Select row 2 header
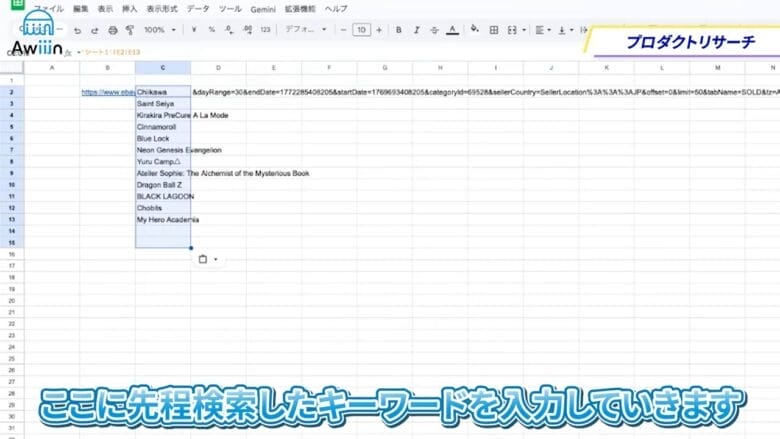The image size is (780, 439). (11, 92)
